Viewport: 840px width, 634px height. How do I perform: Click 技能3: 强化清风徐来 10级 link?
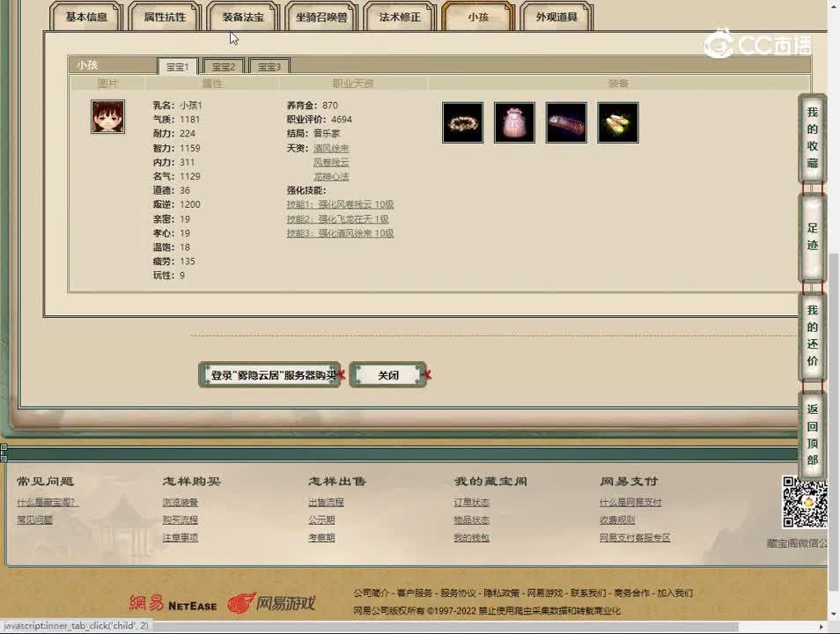click(340, 233)
